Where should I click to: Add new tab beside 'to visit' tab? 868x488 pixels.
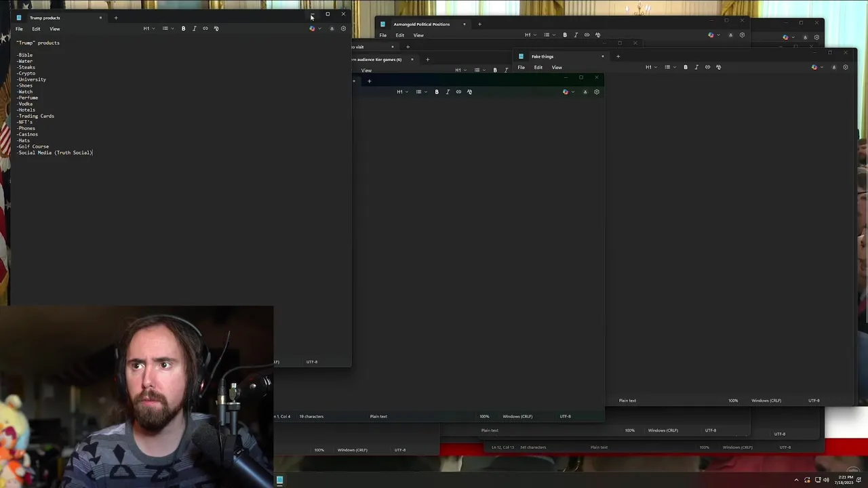coord(408,47)
